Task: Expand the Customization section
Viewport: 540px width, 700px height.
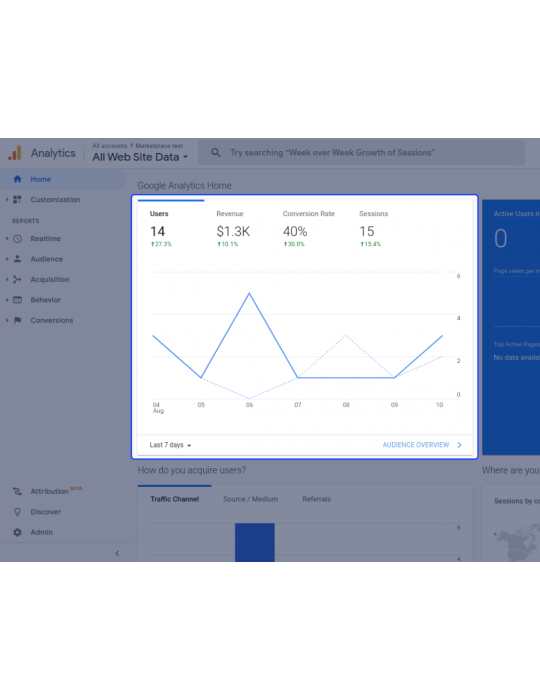Action: click(x=7, y=200)
